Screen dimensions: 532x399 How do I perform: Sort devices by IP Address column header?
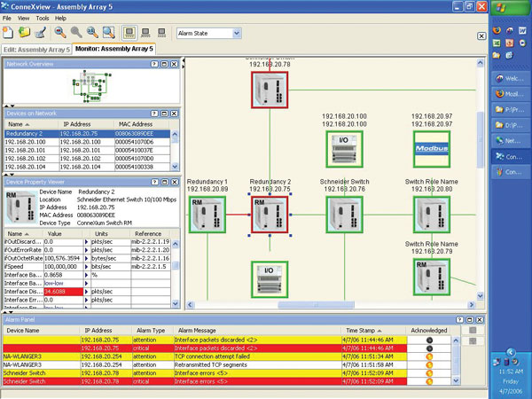[78, 124]
